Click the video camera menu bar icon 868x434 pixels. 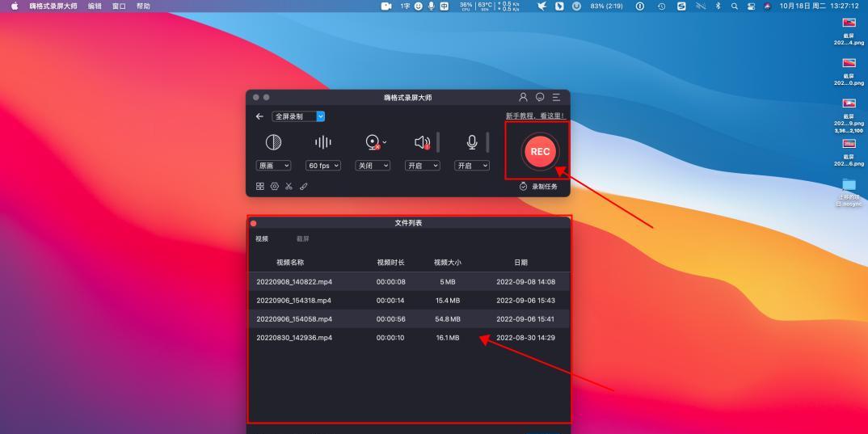(386, 6)
